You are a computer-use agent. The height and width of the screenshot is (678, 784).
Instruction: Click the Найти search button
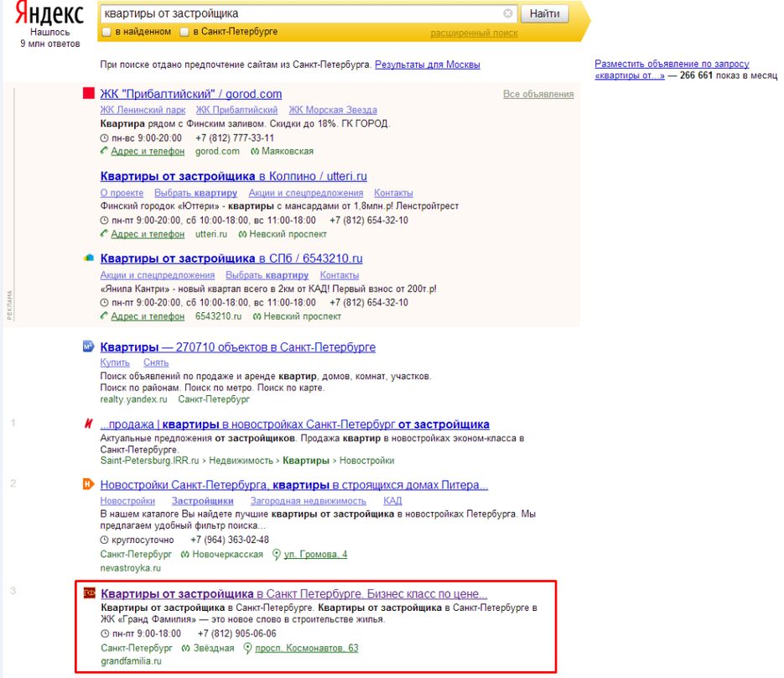pos(544,13)
